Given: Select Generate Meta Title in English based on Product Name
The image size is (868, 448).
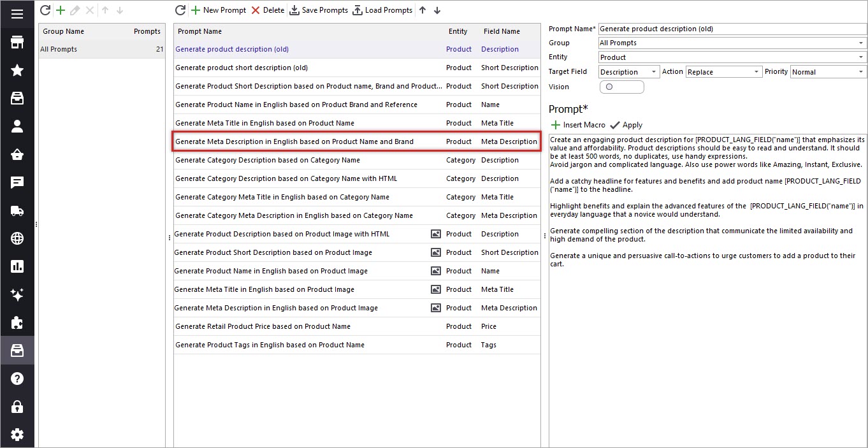Looking at the screenshot, I should pos(357,123).
